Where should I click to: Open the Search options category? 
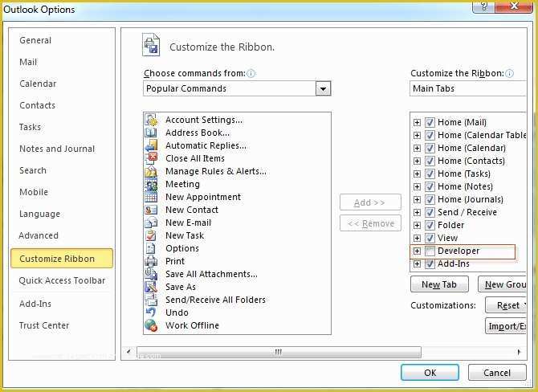click(33, 170)
